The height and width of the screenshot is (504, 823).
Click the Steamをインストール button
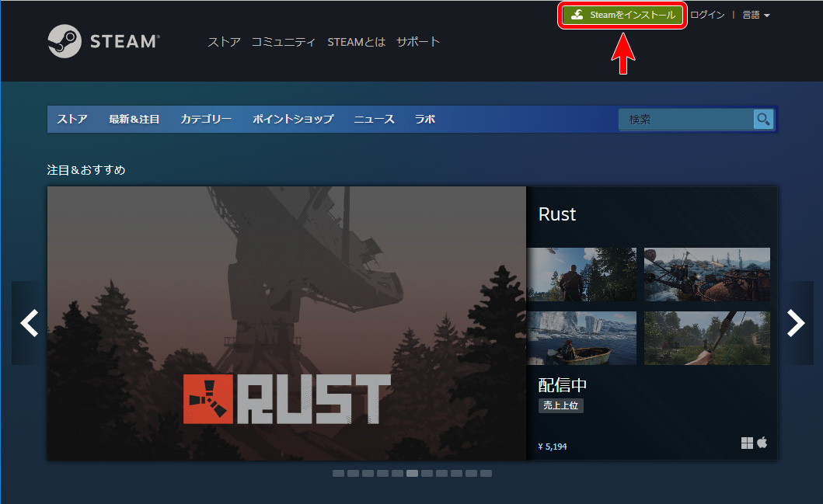tap(622, 15)
